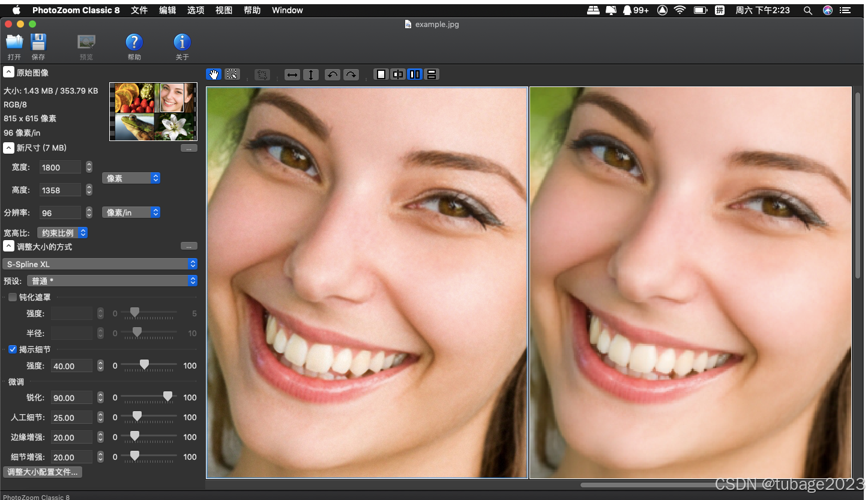Open the 约束比例 aspect ratio dropdown

62,233
